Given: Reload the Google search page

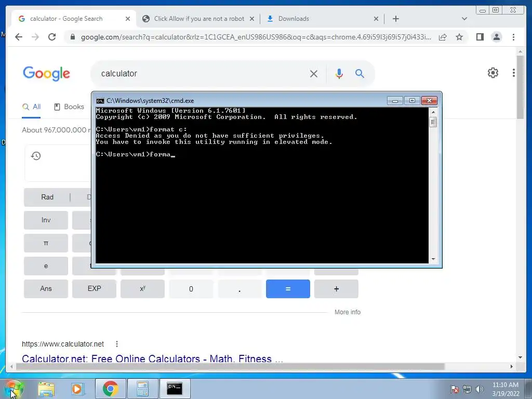Looking at the screenshot, I should pyautogui.click(x=52, y=37).
